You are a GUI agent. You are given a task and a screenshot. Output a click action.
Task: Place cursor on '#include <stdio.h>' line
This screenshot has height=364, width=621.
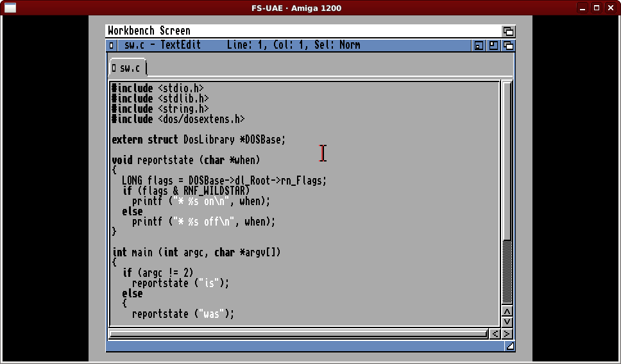coord(158,88)
